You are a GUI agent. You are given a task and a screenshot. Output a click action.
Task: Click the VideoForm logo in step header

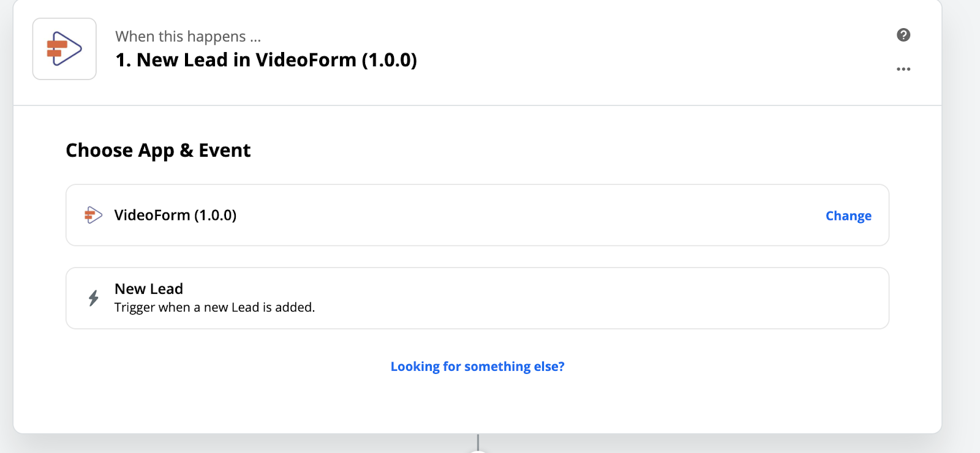(x=64, y=49)
